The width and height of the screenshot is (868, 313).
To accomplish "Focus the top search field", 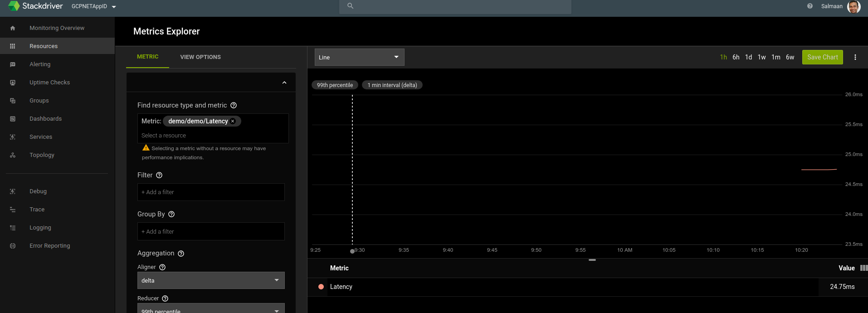I will click(455, 6).
